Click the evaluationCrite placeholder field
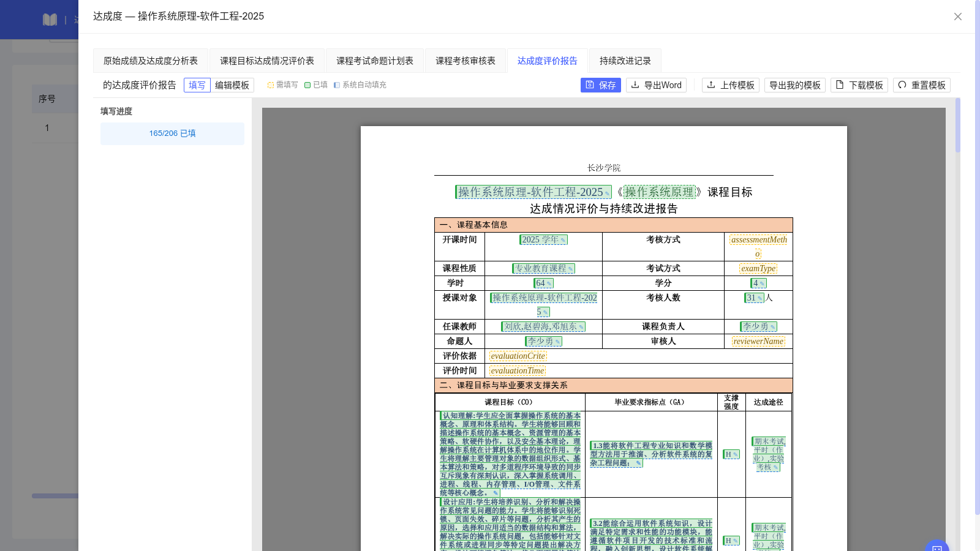 point(518,356)
